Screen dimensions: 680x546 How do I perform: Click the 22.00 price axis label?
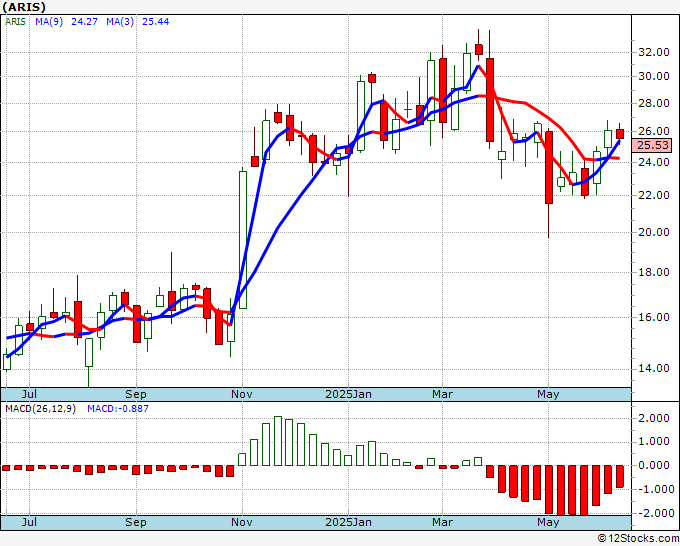coord(654,195)
